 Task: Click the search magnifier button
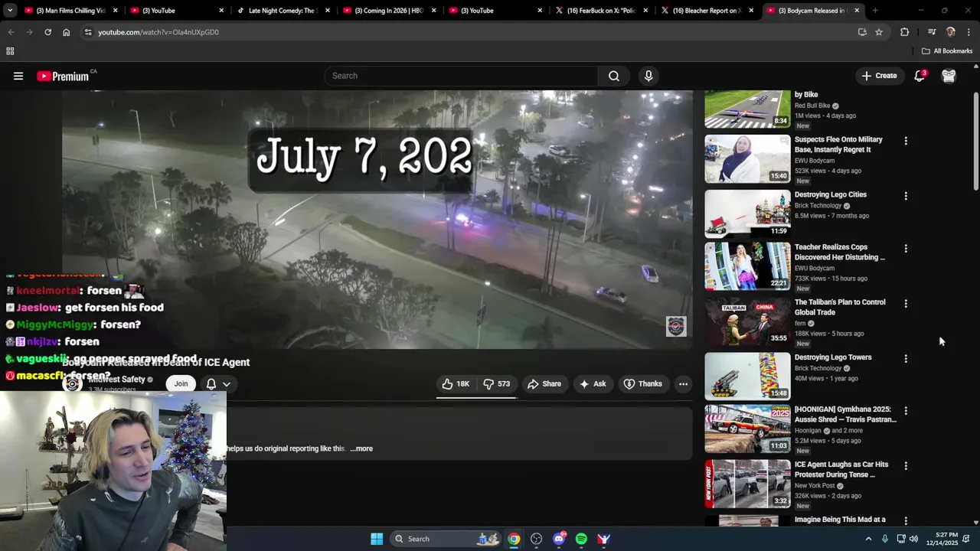click(614, 76)
